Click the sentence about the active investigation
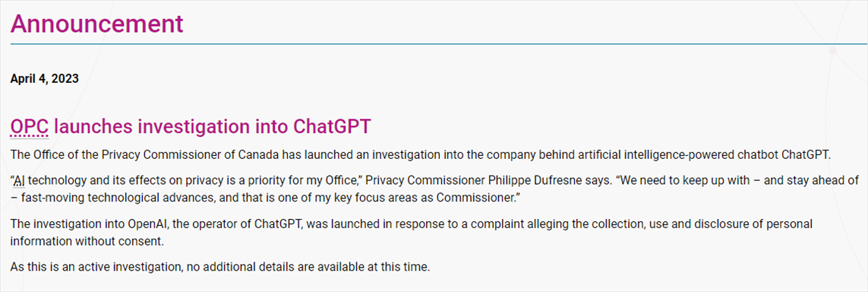Screen dimensions: 868x292 219,266
